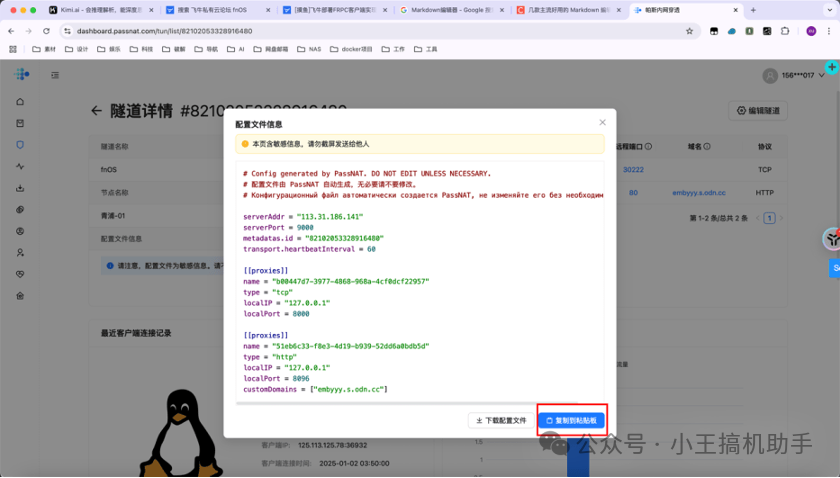The width and height of the screenshot is (840, 478).
Task: Select page 1 in table pagination
Action: [769, 217]
